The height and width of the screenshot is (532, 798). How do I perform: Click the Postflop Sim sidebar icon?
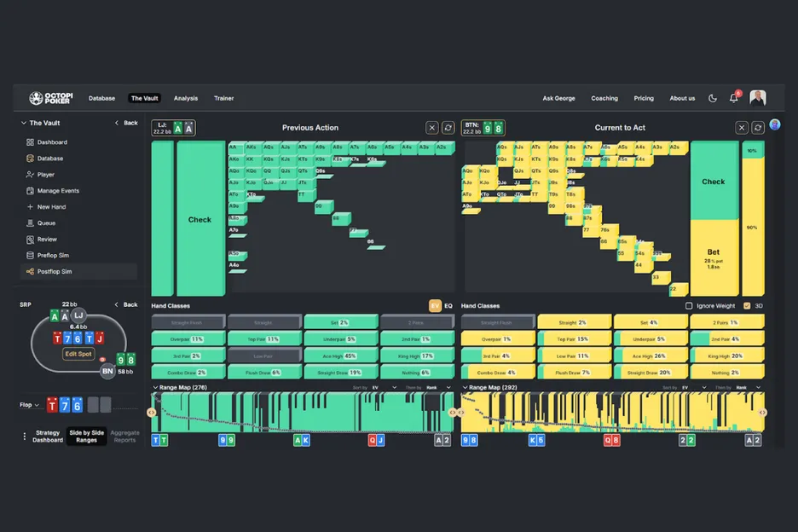coord(30,272)
